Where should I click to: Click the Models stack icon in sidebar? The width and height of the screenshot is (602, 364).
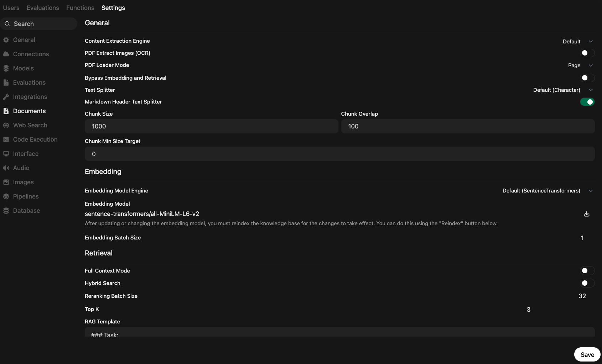click(6, 68)
